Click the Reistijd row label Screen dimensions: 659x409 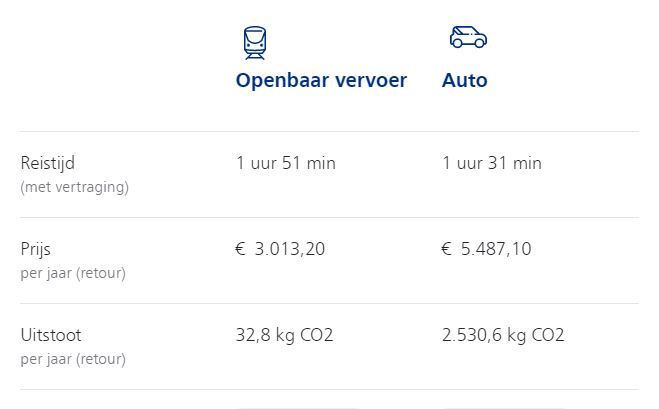point(47,163)
